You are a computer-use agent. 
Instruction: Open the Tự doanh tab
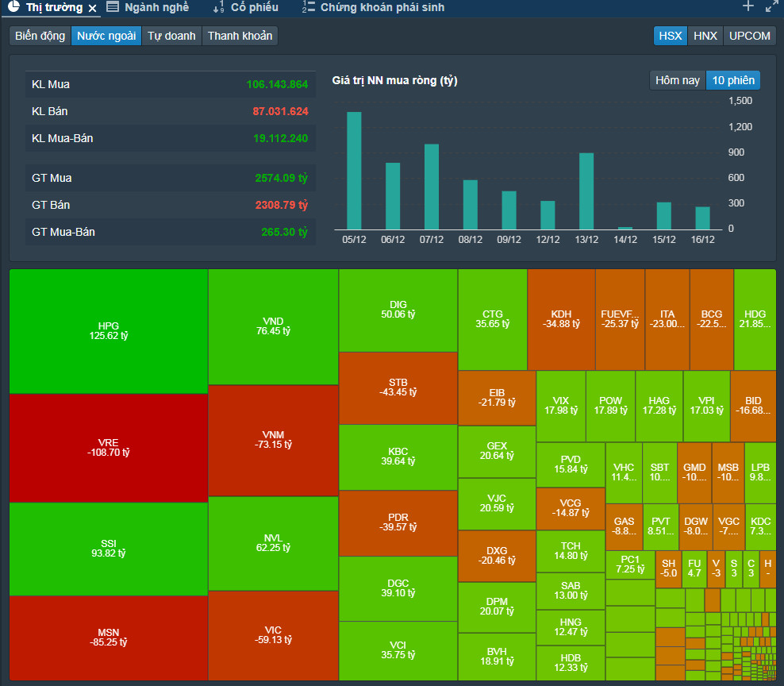click(171, 36)
